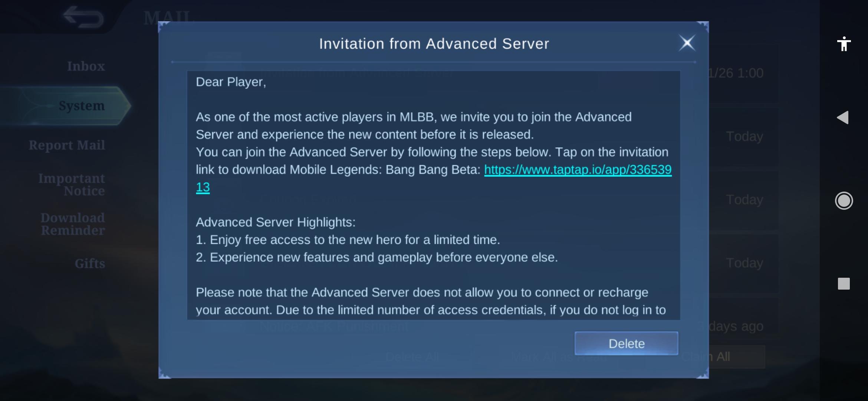Viewport: 868px width, 401px height.
Task: Switch to the Inbox tab
Action: 86,66
